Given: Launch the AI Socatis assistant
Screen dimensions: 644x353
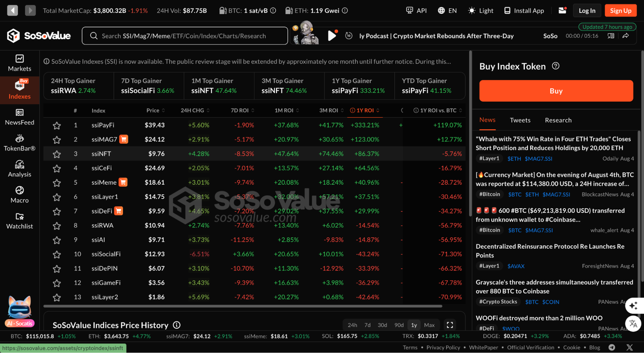Looking at the screenshot, I should 19,311.
